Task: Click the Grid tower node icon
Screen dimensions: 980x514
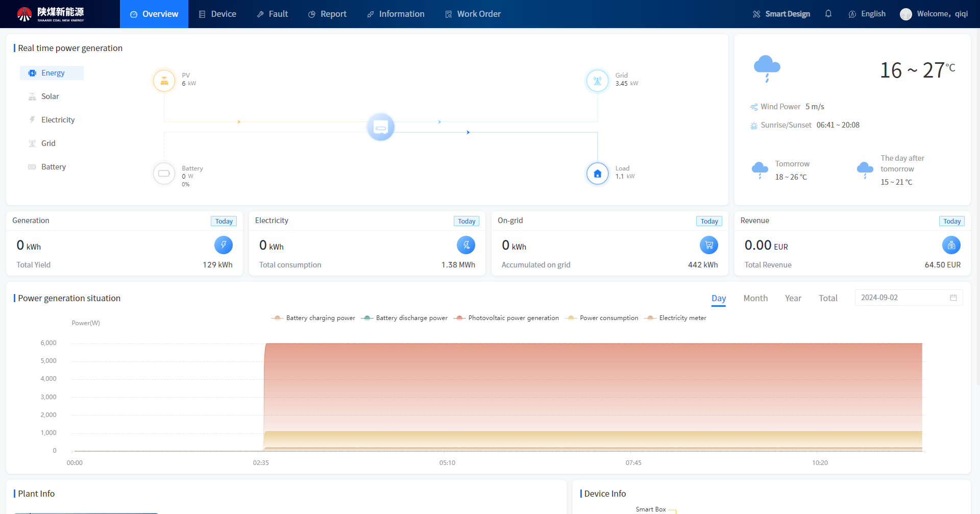Action: tap(597, 81)
